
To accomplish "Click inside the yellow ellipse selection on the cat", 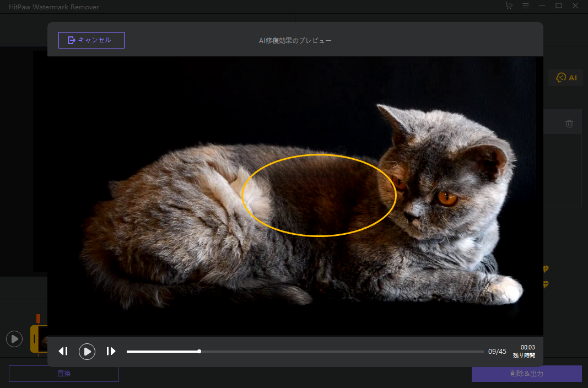I will pyautogui.click(x=319, y=196).
